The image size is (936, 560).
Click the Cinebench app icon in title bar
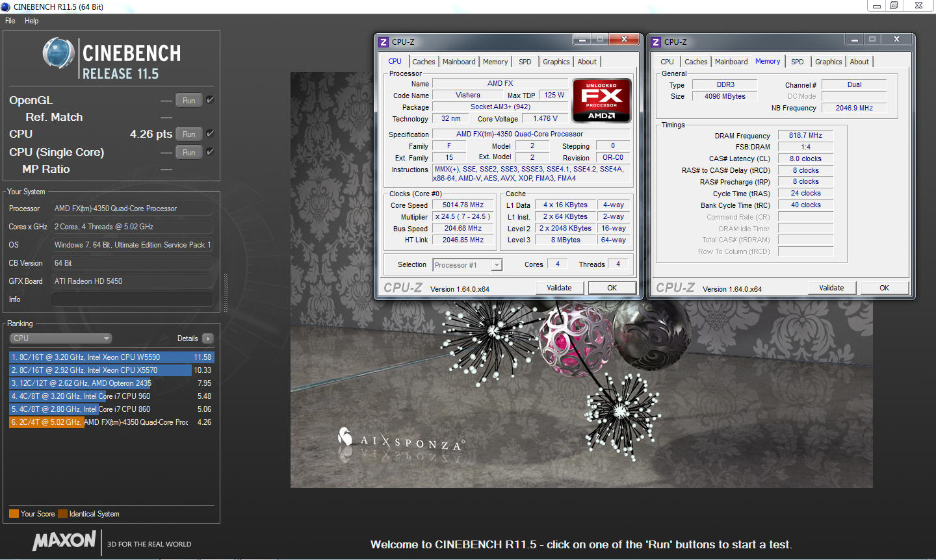[x=6, y=6]
